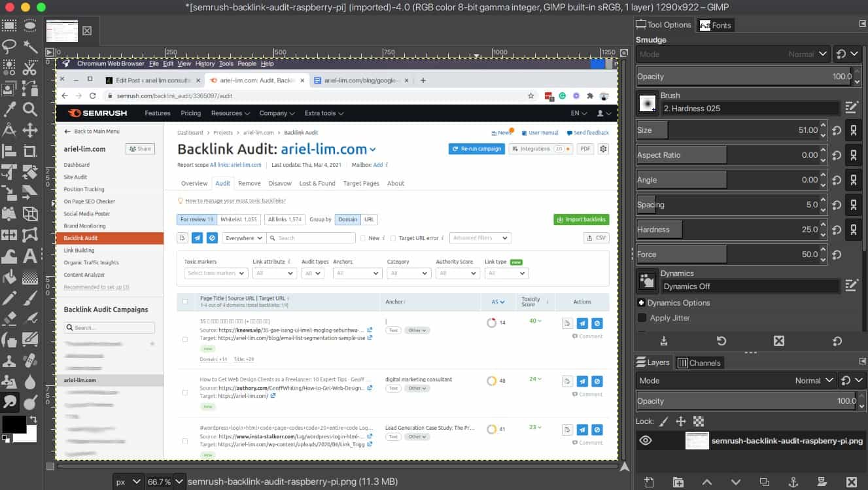Select the 3D Transform cube tool
868x490 pixels.
tap(30, 213)
